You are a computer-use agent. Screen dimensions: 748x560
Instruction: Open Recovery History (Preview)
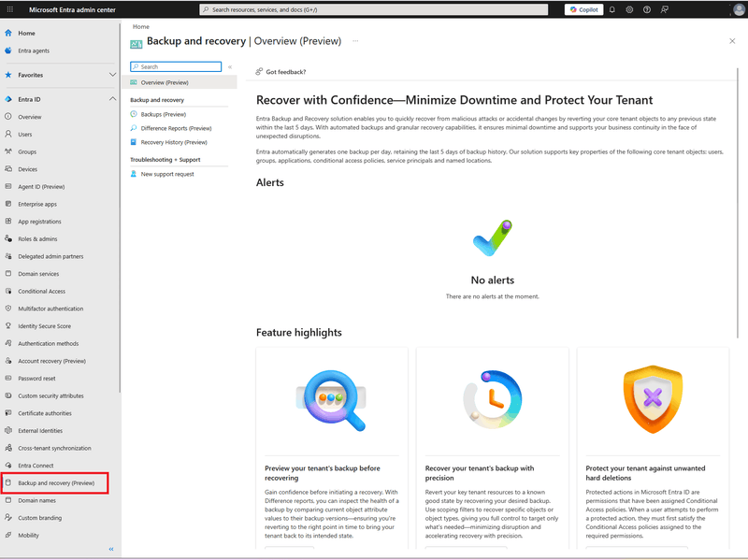point(174,142)
